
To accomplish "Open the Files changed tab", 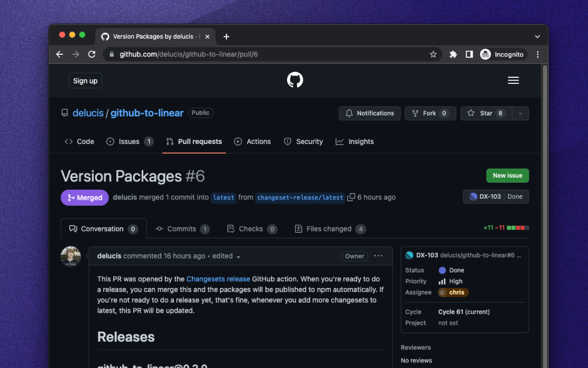I will point(330,229).
